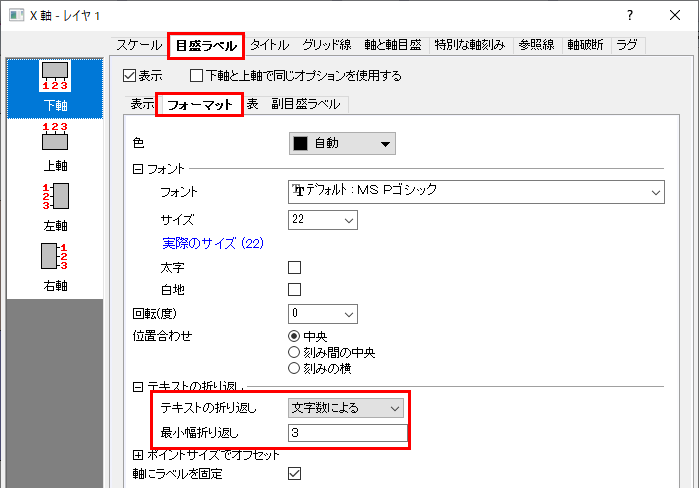This screenshot has width=699, height=488.
Task: Switch to the 参照線 tab
Action: 537,45
